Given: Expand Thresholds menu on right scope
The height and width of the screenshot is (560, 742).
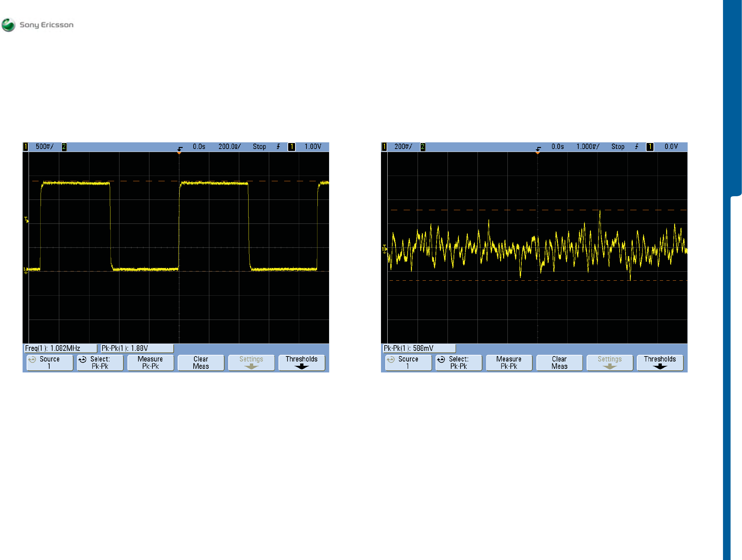Looking at the screenshot, I should [x=659, y=362].
